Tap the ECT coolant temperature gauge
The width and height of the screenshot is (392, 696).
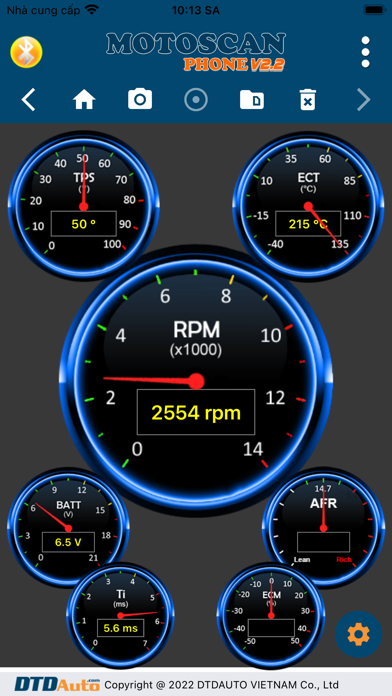coord(309,206)
